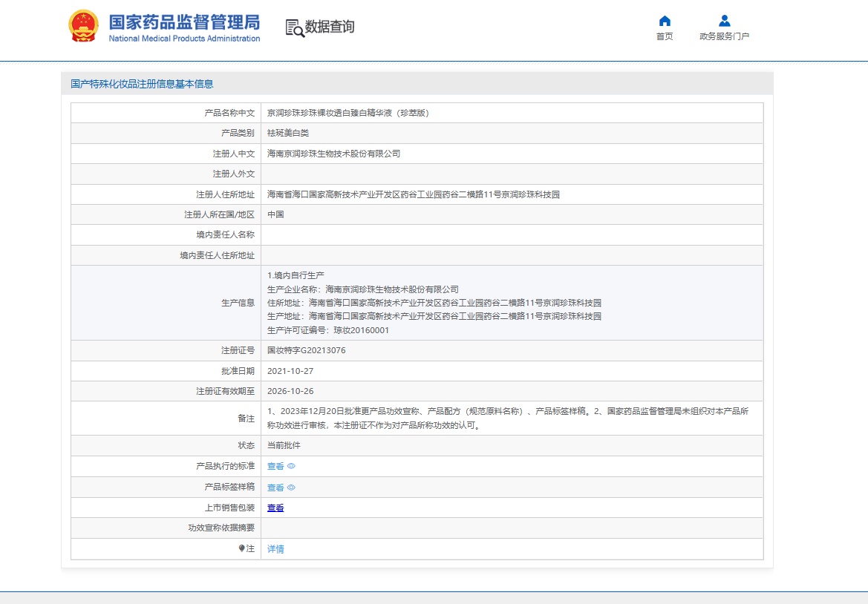
Task: Click the 首页 home icon
Action: 665,21
